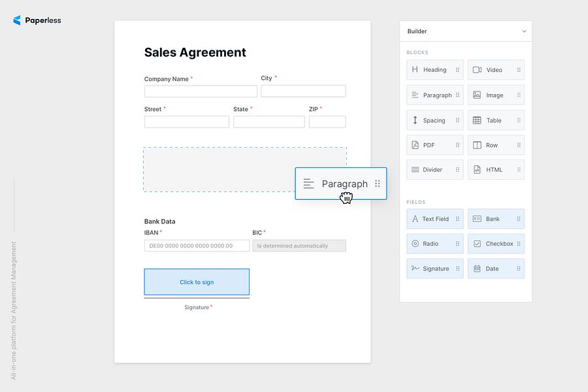
Task: Grab the drag handle on Heading block
Action: point(457,70)
